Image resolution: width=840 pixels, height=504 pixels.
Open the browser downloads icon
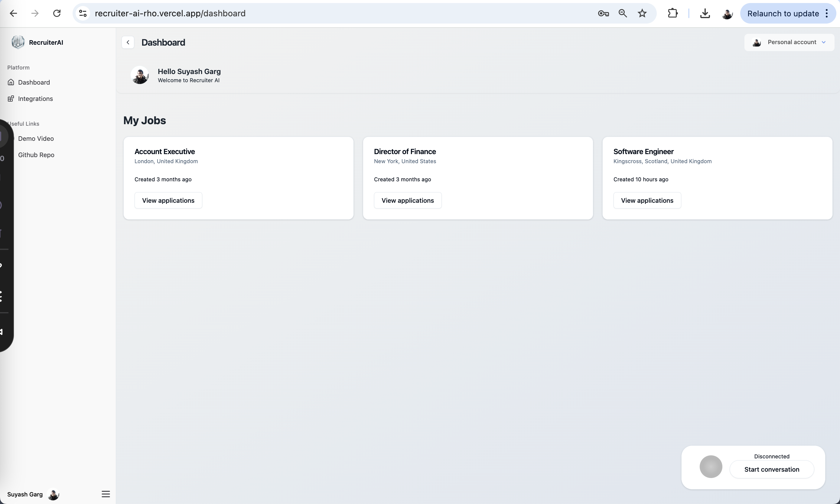click(x=705, y=14)
